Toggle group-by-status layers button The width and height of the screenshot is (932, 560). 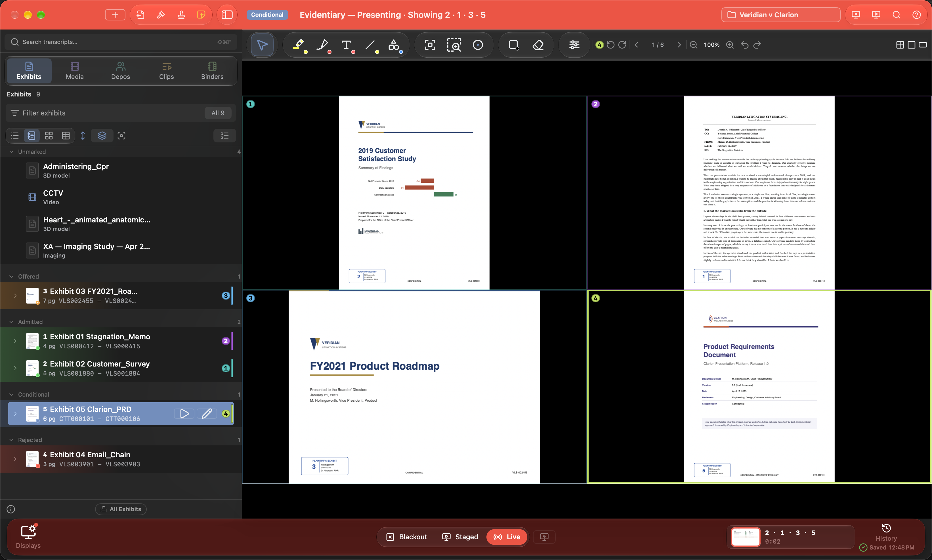pos(102,136)
